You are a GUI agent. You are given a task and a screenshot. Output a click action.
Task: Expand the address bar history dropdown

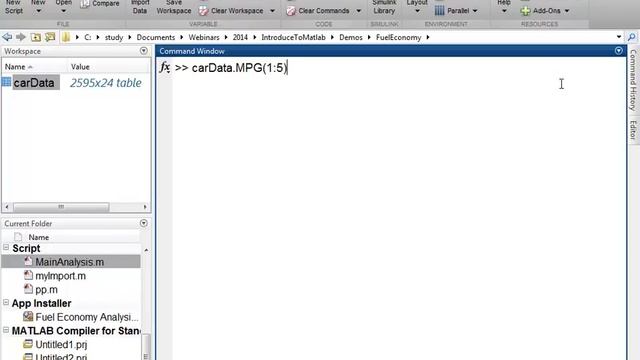[x=619, y=37]
